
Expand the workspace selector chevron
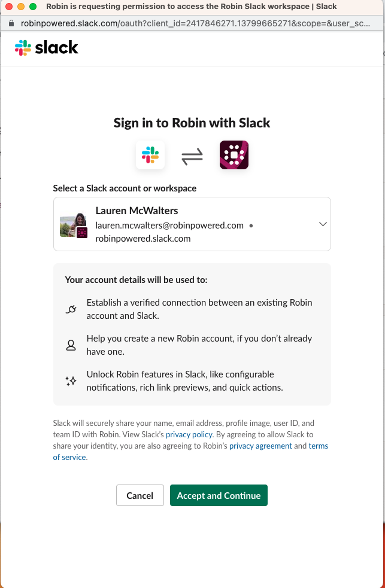[323, 224]
